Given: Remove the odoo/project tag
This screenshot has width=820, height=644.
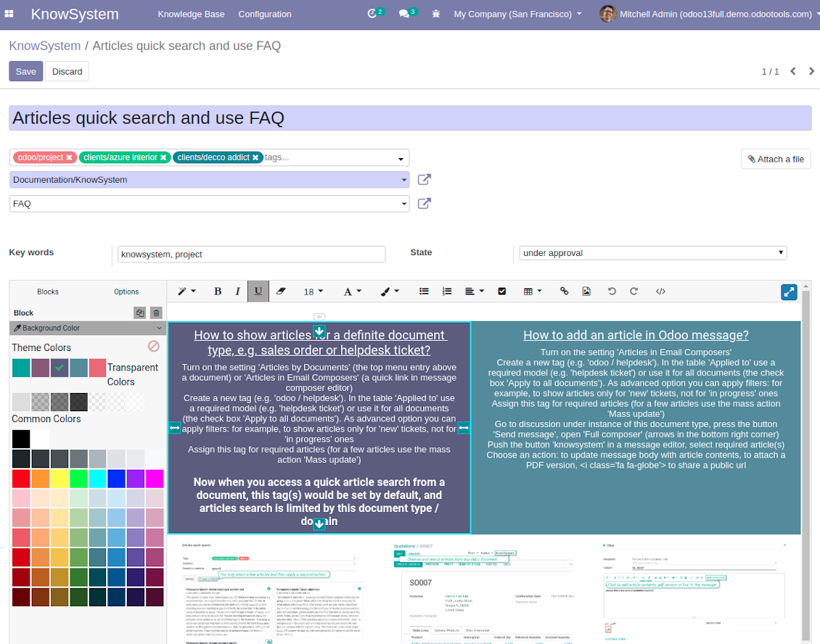Looking at the screenshot, I should coord(69,157).
